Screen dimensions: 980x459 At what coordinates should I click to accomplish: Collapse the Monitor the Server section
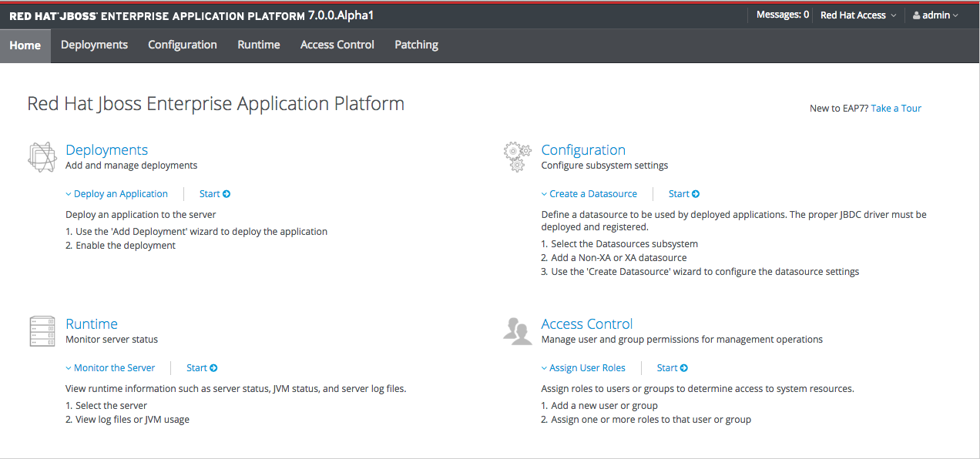pos(110,368)
